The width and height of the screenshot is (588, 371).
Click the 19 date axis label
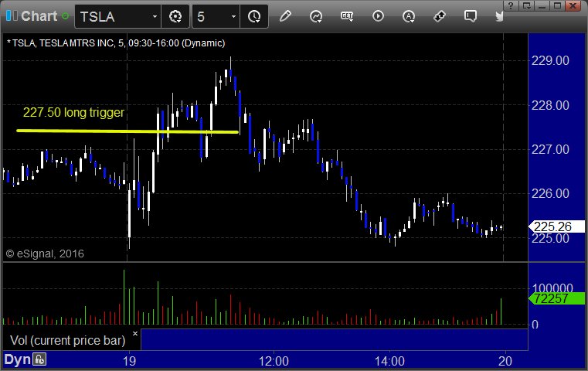[129, 361]
